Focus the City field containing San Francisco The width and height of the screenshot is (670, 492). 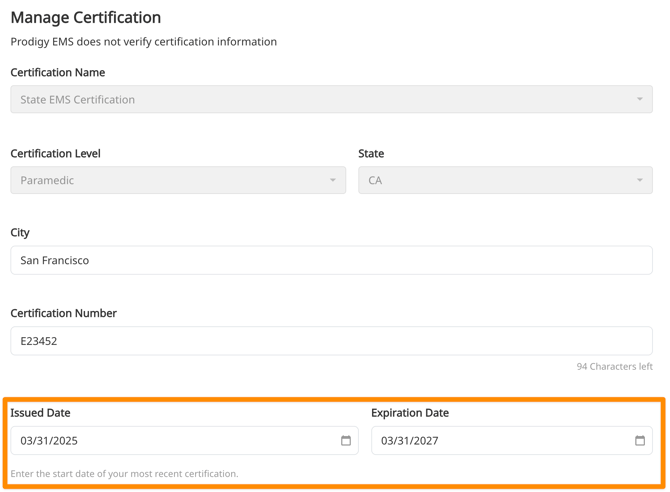331,260
